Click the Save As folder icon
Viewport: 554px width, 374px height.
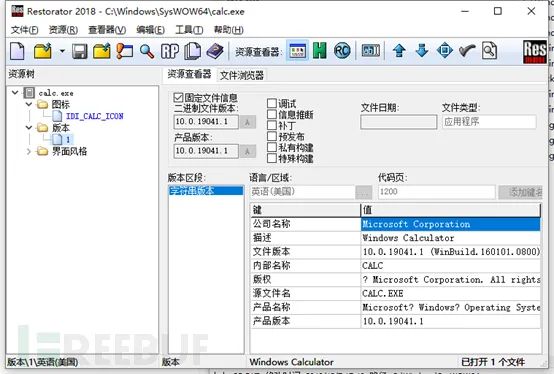102,51
